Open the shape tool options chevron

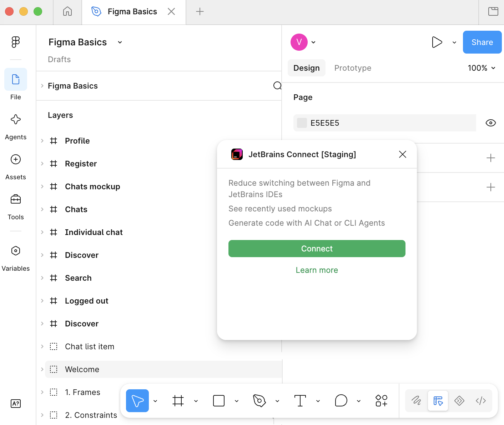(237, 401)
